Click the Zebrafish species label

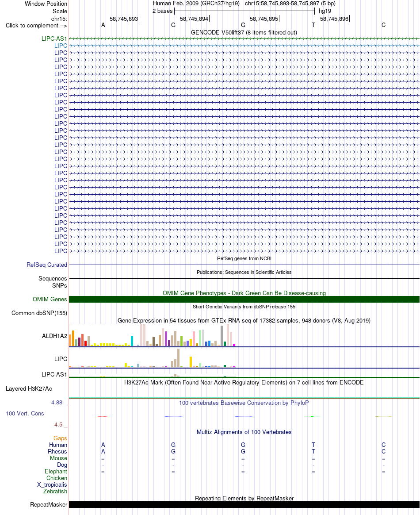pos(55,492)
